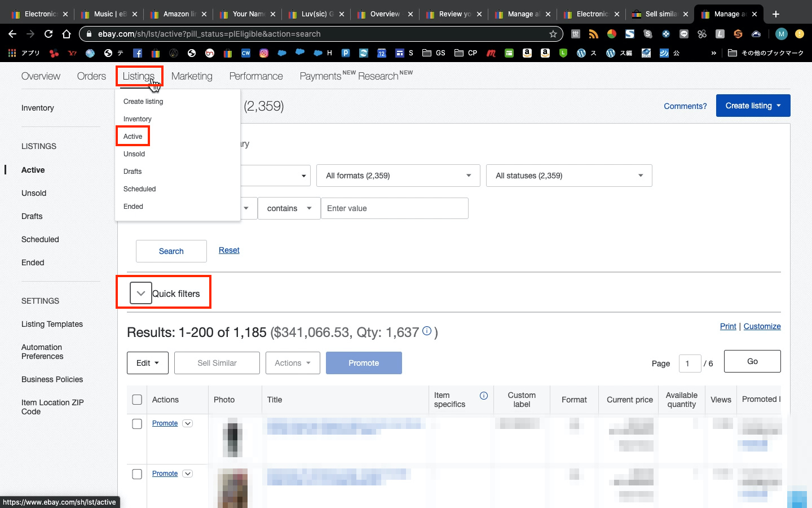Screen dimensions: 812x508
Task: Click the browser home icon
Action: 67,34
